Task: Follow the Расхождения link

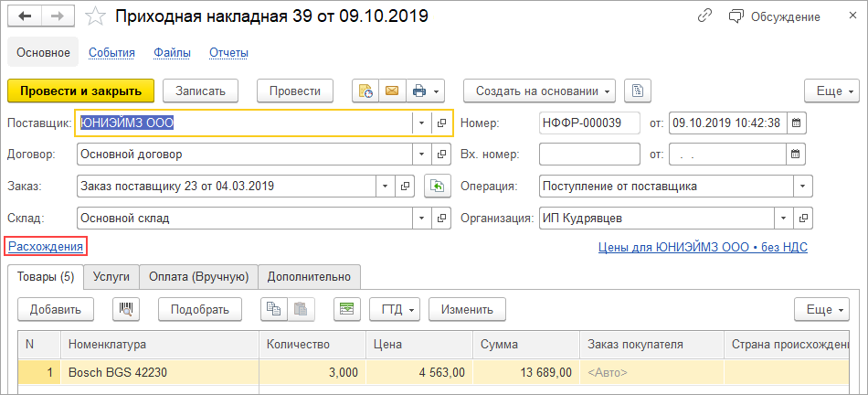Action: 46,246
